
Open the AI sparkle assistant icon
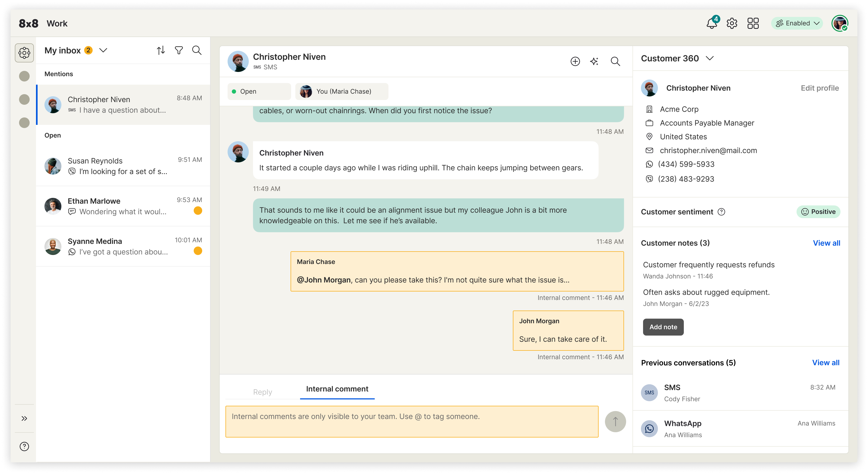(594, 61)
